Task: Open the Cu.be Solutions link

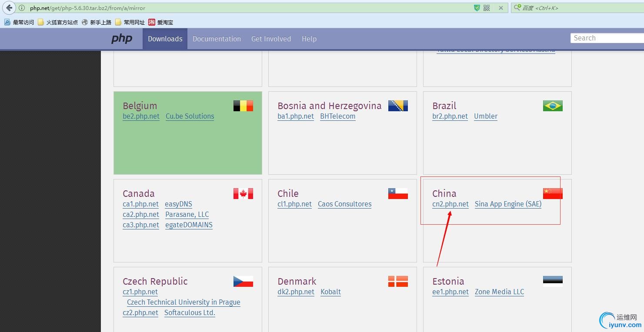Action: pos(190,116)
